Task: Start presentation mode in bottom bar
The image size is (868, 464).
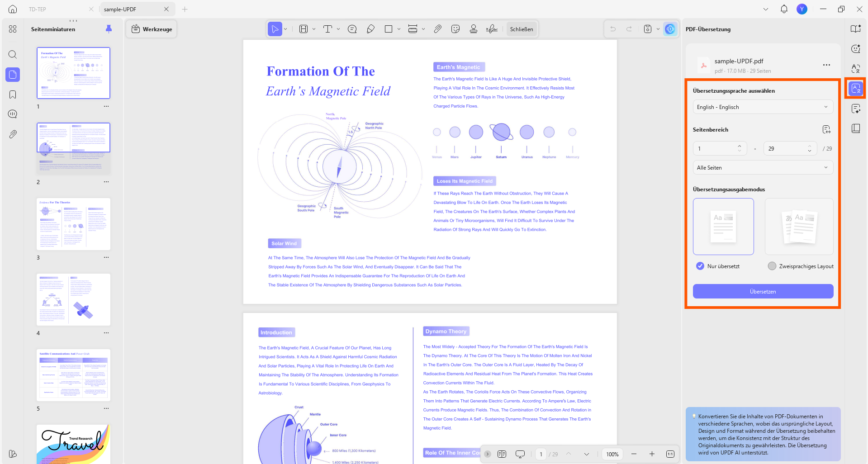Action: point(520,454)
